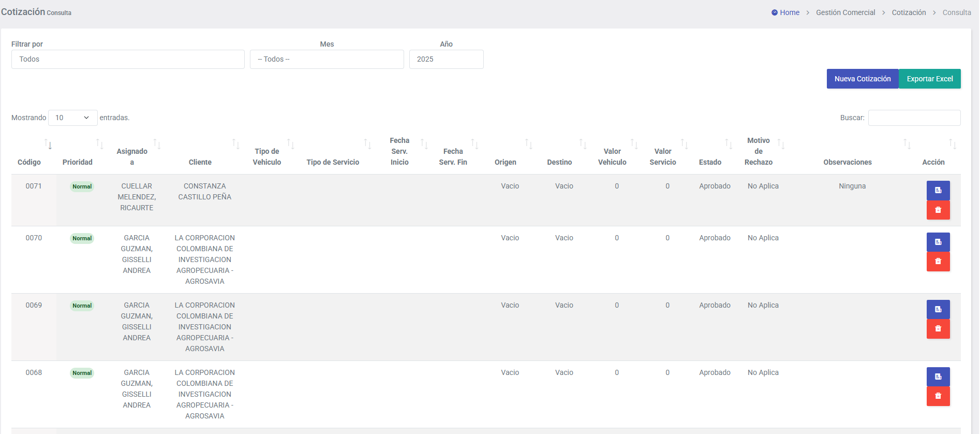Delete quotation 0069 with trash icon
This screenshot has width=980, height=434.
point(938,329)
